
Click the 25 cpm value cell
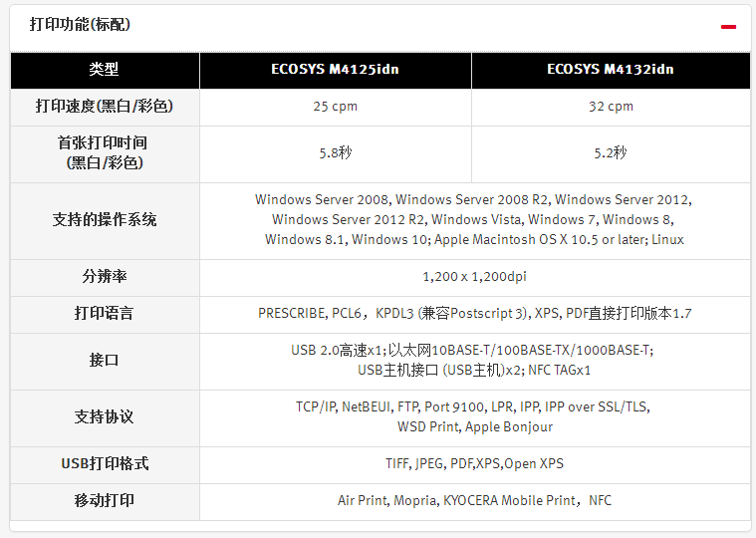tap(335, 107)
